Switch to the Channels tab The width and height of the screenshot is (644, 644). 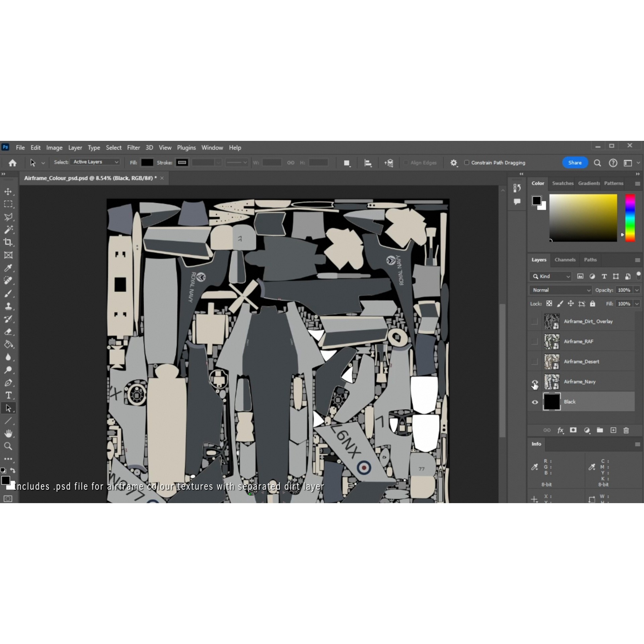[565, 260]
